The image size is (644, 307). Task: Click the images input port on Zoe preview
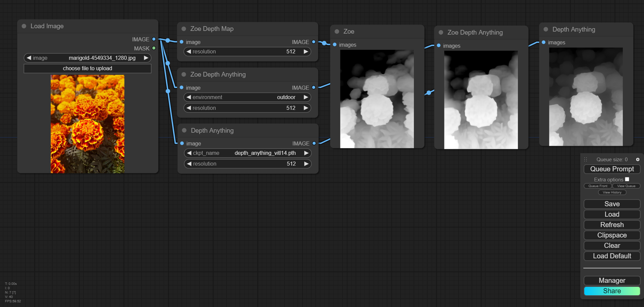[x=335, y=45]
